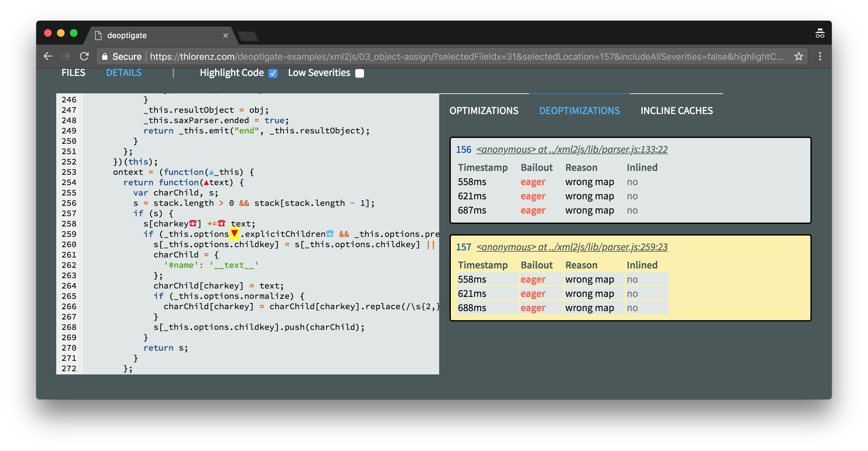Open link to parser.js:133:22
Viewport: 868px width, 451px height.
click(x=572, y=149)
